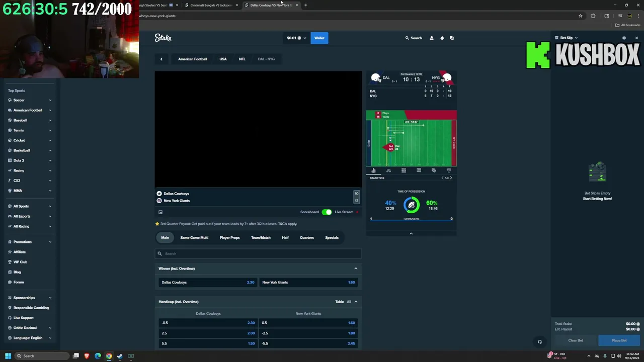The width and height of the screenshot is (644, 362).
Task: Collapse the Winner (incl. Overtime) market
Action: [x=356, y=268]
